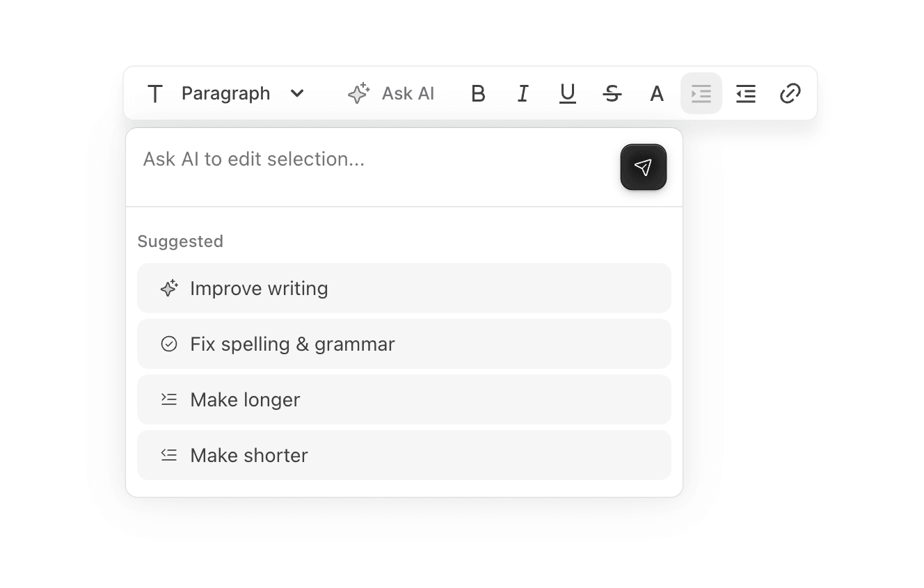This screenshot has width=924, height=588.
Task: Increase the paragraph indent
Action: [x=701, y=93]
